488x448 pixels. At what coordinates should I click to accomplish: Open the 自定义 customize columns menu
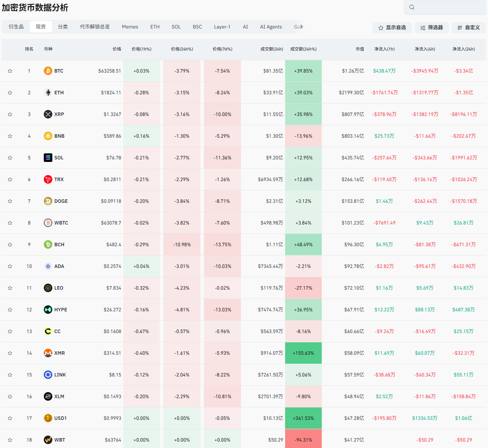[x=468, y=27]
